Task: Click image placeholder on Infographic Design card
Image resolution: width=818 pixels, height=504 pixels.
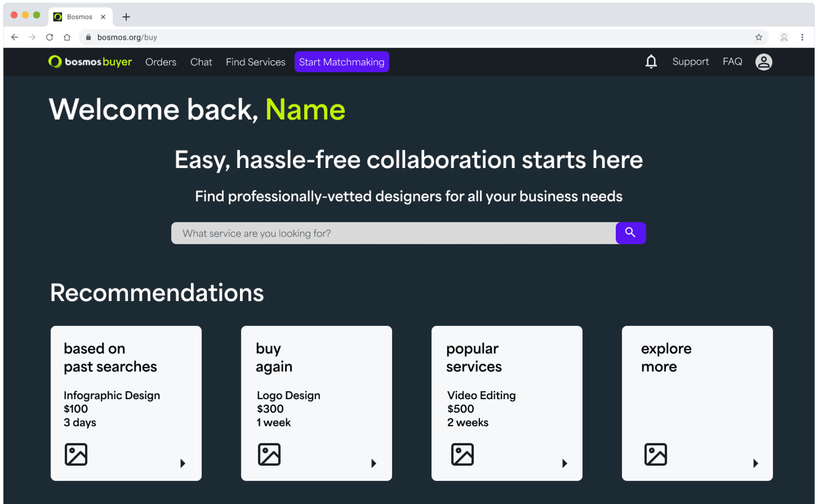Action: [x=76, y=454]
